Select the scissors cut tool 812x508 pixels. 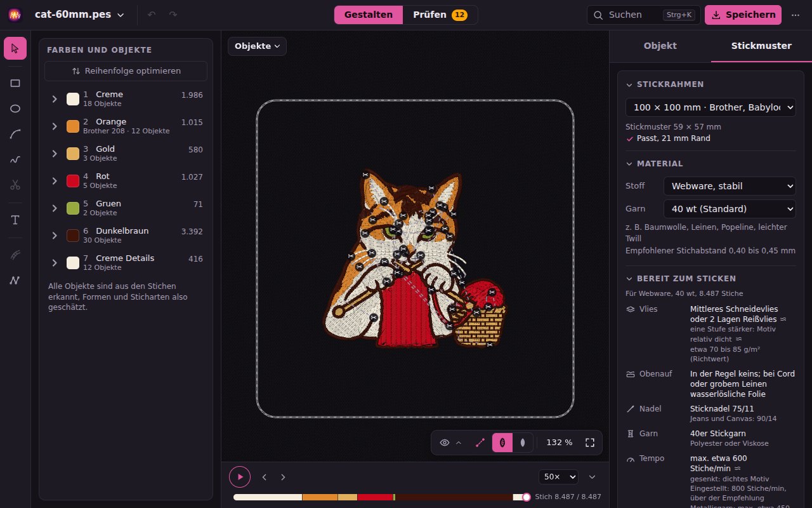coord(15,185)
